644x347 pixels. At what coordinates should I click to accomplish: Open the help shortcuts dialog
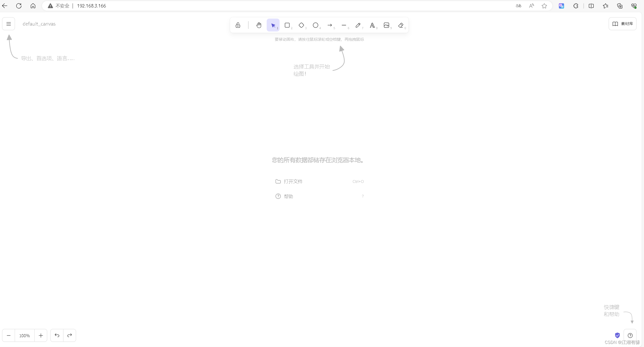pyautogui.click(x=630, y=335)
